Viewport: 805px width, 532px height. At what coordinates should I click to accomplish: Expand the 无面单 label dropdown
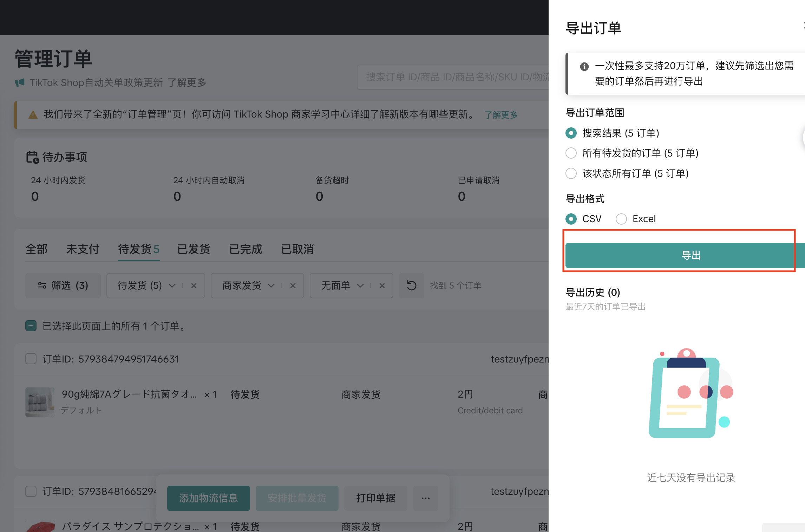(360, 286)
